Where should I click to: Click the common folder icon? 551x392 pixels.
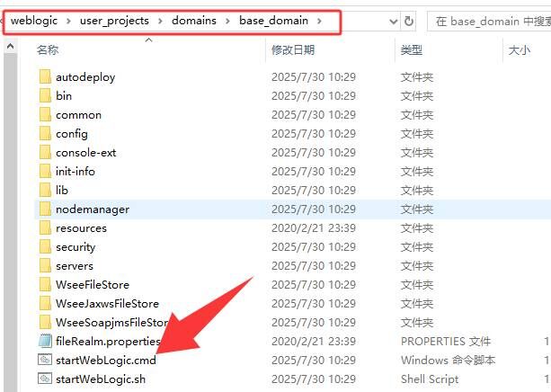point(45,114)
